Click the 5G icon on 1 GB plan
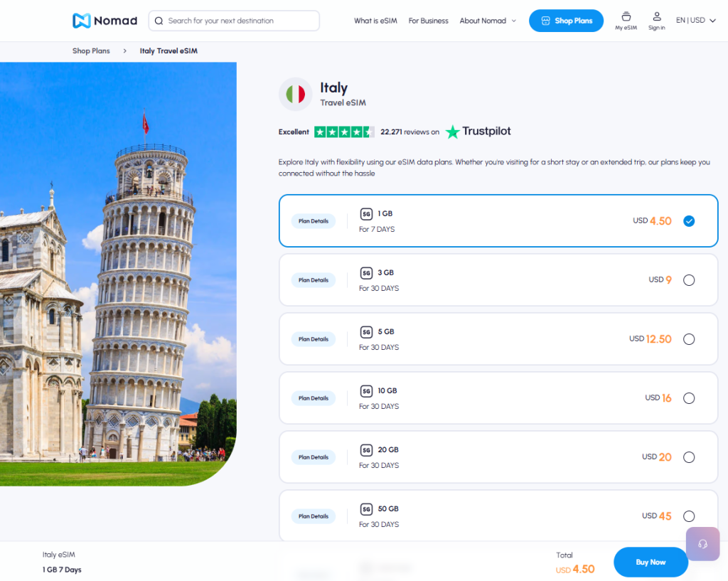Screen dimensions: 728x581 (x=366, y=213)
